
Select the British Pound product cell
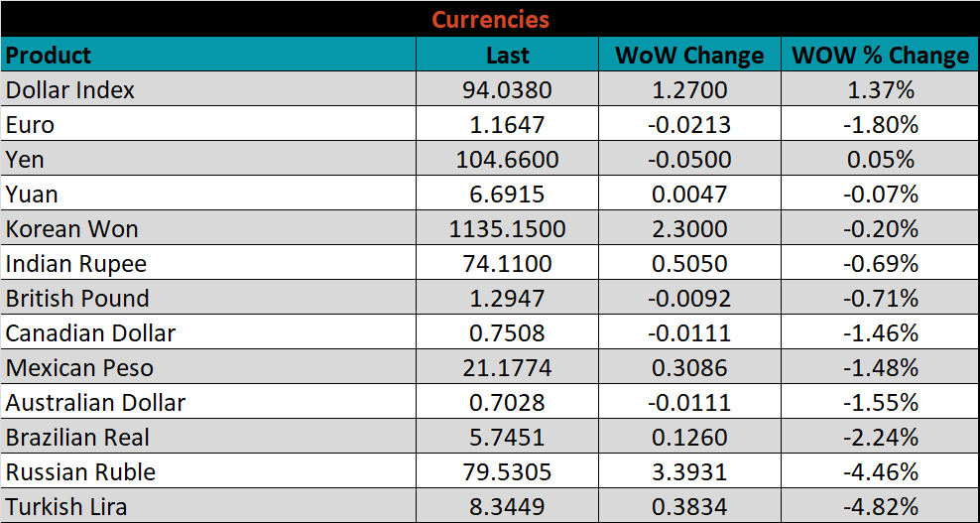(77, 299)
